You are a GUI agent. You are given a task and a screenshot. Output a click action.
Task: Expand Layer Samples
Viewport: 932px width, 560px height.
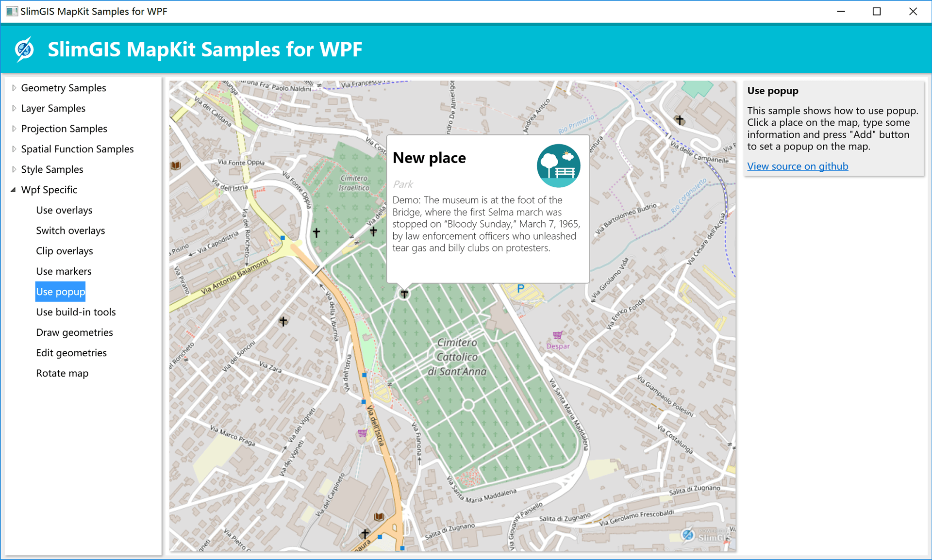[14, 108]
